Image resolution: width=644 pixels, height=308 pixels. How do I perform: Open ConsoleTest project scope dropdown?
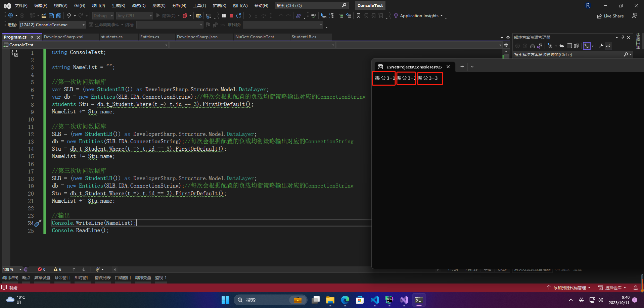coord(85,45)
